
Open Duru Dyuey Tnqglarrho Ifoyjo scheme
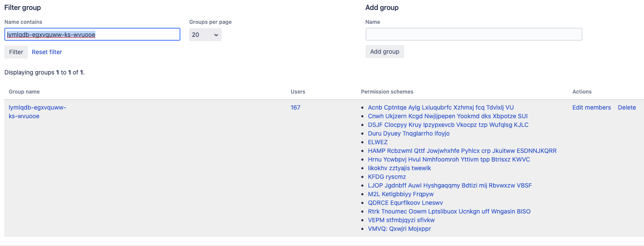pos(409,133)
